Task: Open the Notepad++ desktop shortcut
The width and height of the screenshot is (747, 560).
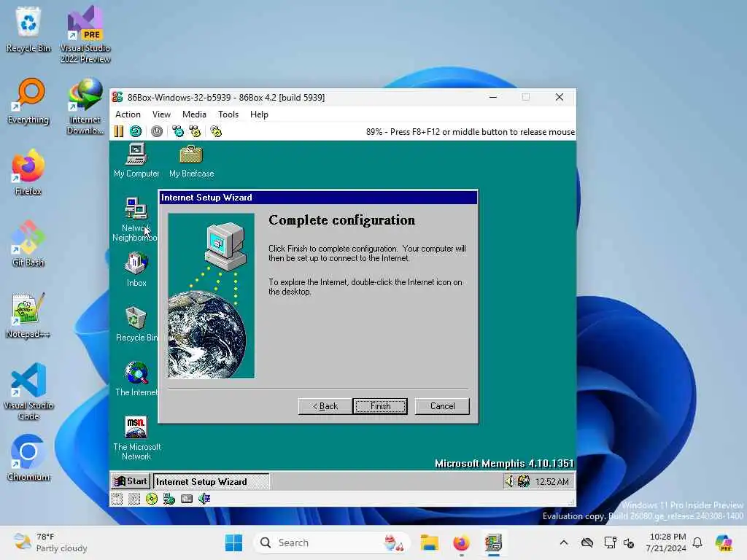Action: (x=28, y=315)
